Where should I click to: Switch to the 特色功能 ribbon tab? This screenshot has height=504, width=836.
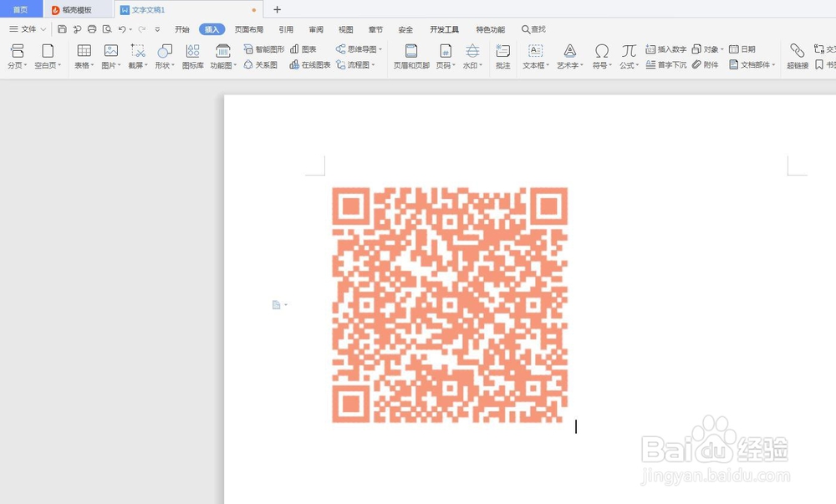pos(490,29)
